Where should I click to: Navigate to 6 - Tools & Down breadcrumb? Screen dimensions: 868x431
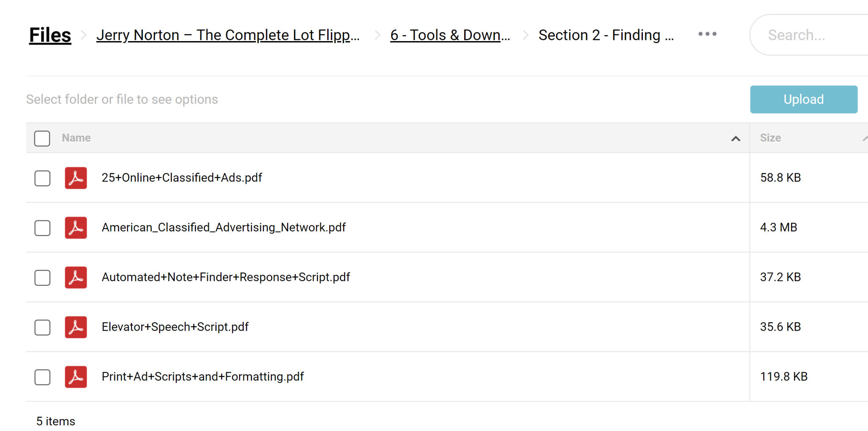pyautogui.click(x=450, y=35)
